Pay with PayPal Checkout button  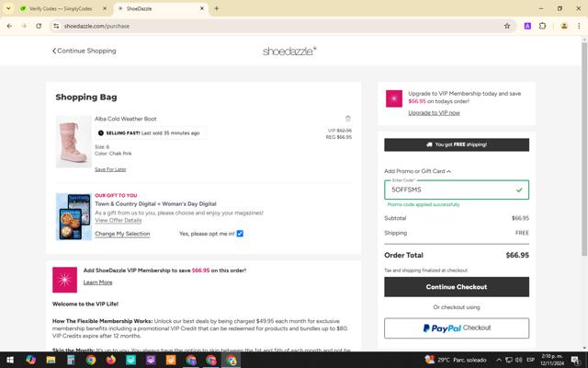pos(457,328)
